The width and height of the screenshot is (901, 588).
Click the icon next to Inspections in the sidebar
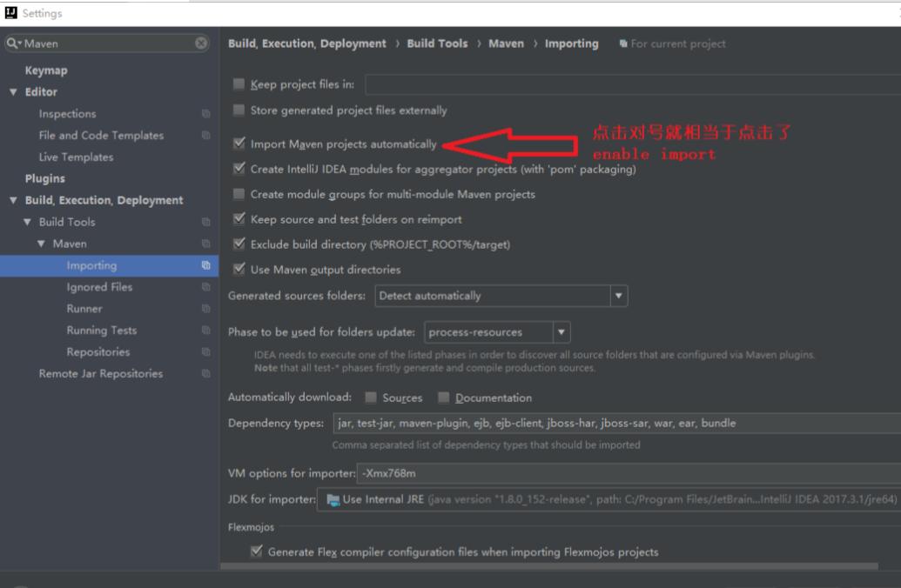pos(205,113)
